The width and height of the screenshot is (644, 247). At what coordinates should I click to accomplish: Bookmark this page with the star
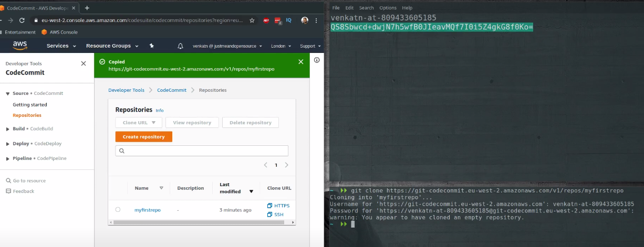[252, 20]
